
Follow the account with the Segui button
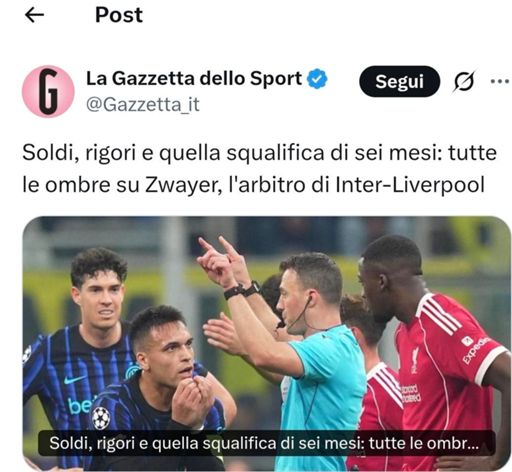tap(399, 81)
